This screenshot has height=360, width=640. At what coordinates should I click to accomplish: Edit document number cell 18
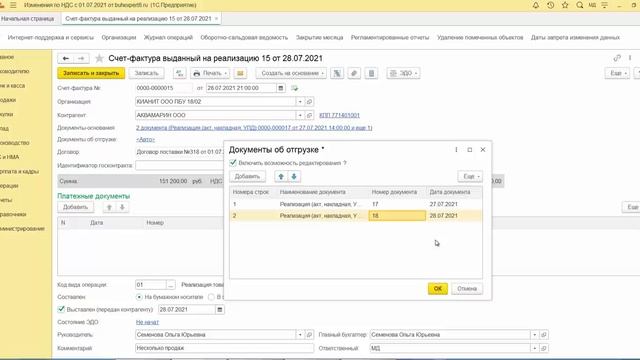point(397,216)
